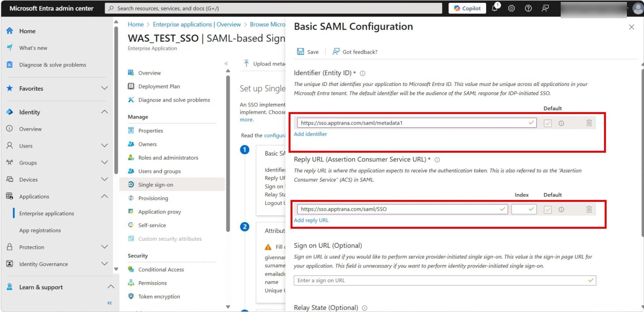Image resolution: width=644 pixels, height=312 pixels.
Task: Click the account avatar icon
Action: (638, 8)
